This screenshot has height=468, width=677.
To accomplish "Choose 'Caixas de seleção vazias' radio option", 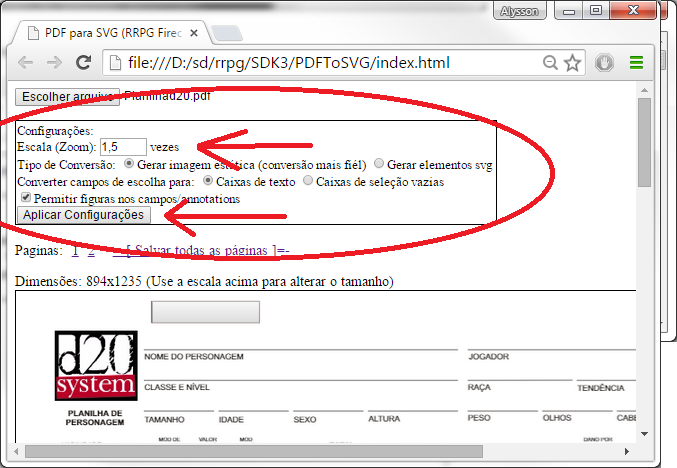I will pyautogui.click(x=308, y=181).
